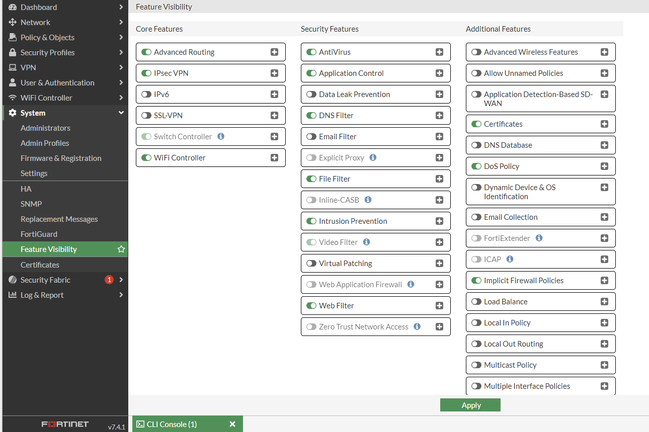Image resolution: width=649 pixels, height=432 pixels.
Task: Click the favorite star on Feature Visibility
Action: [x=121, y=249]
